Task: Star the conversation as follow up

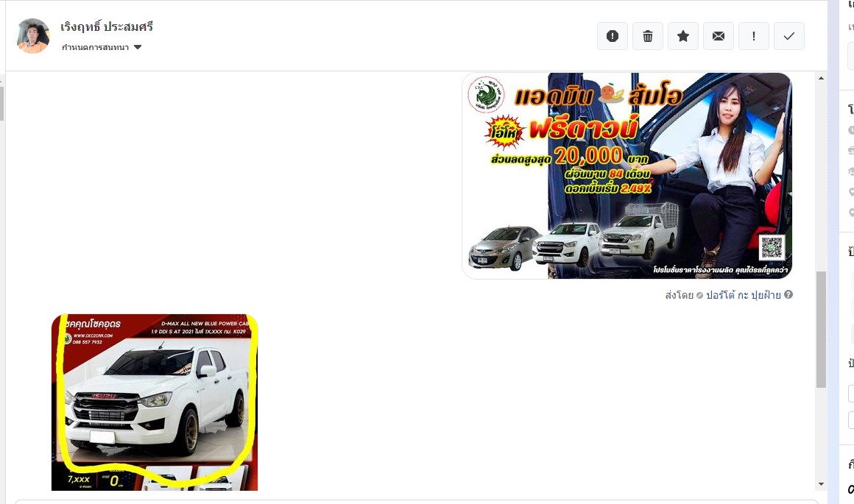Action: point(683,36)
